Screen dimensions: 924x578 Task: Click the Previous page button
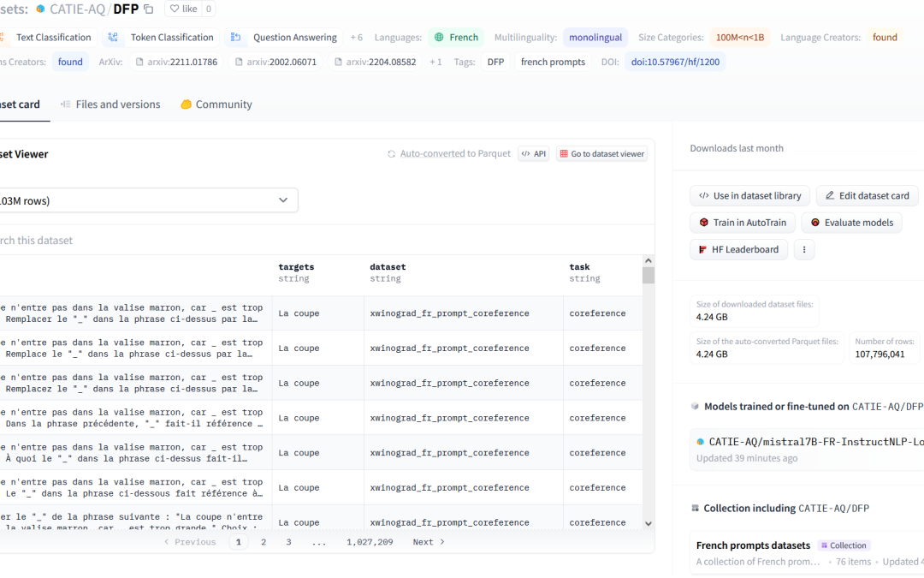click(190, 542)
